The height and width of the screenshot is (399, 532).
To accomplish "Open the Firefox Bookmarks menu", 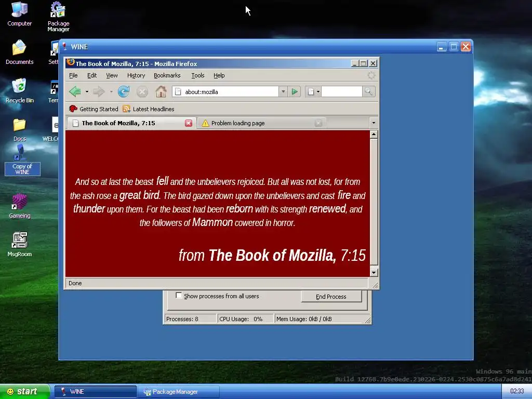I will click(x=167, y=75).
